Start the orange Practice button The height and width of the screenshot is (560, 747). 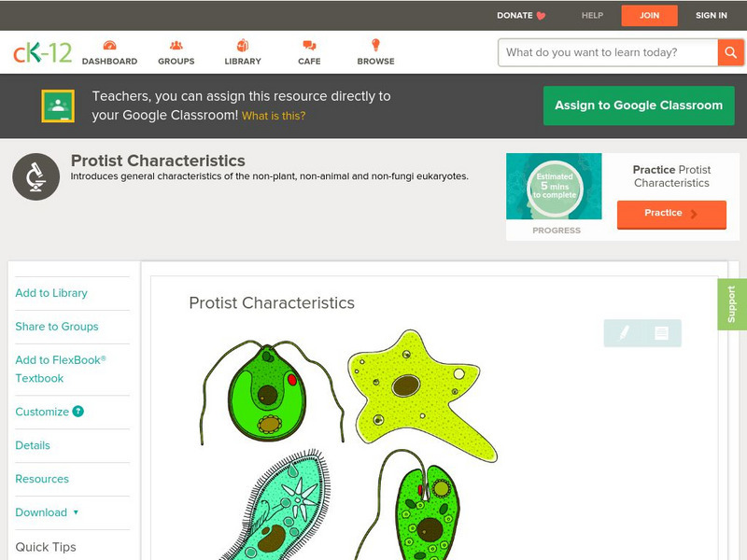[670, 214]
